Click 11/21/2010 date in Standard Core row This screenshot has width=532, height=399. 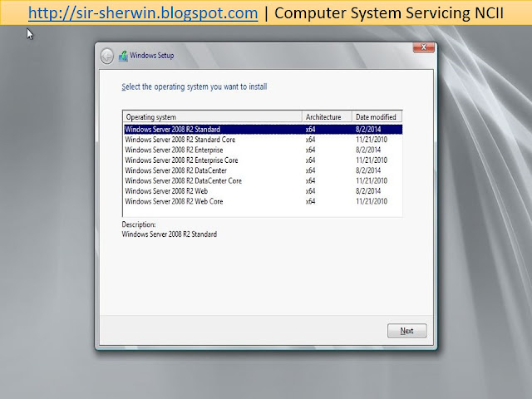click(x=372, y=140)
